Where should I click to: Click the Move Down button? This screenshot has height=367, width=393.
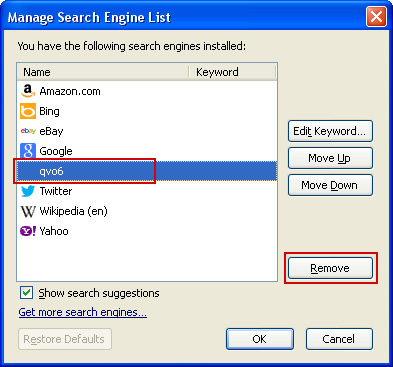(330, 185)
